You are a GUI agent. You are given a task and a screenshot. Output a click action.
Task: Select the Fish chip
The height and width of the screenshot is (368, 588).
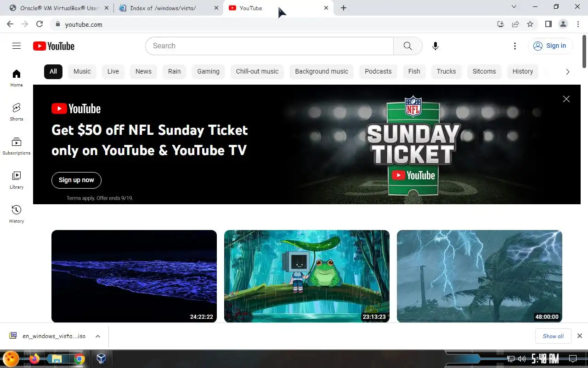pos(414,71)
